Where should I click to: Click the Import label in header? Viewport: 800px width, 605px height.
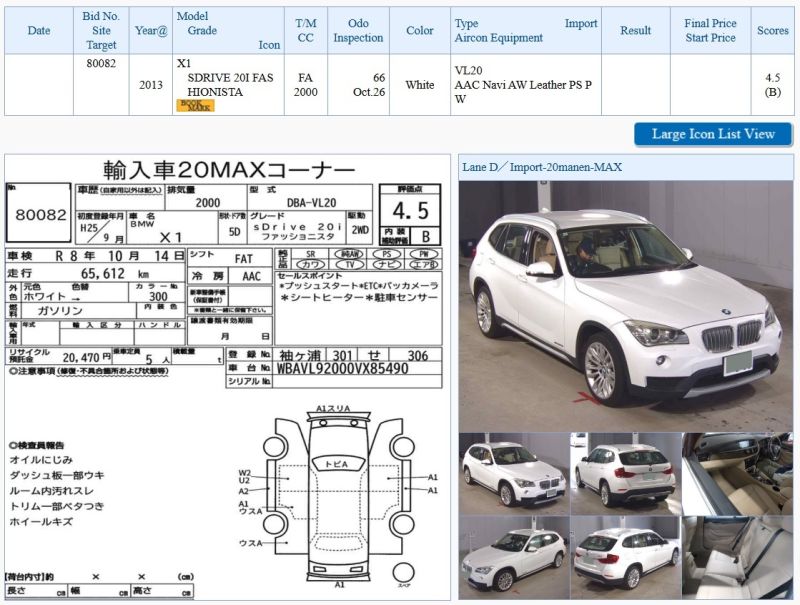click(581, 23)
